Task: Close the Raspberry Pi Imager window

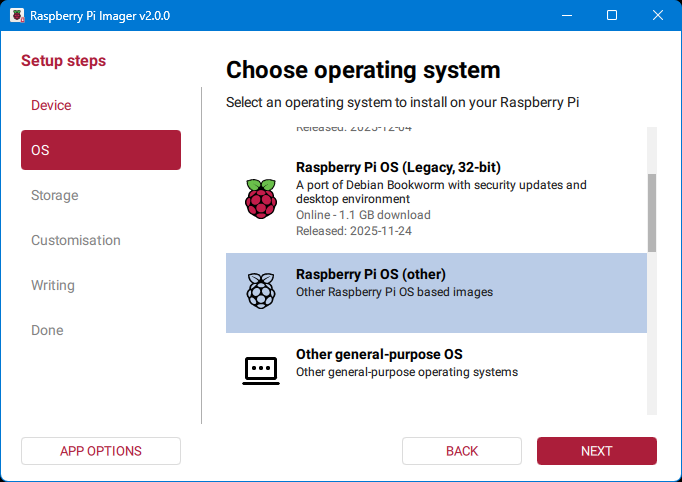Action: (x=658, y=15)
